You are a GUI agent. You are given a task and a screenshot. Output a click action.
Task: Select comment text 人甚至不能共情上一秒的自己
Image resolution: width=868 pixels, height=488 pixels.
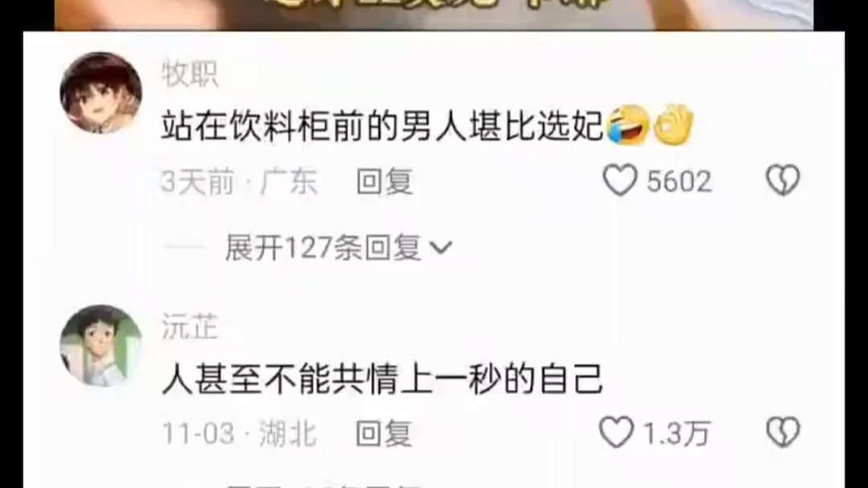(x=383, y=379)
